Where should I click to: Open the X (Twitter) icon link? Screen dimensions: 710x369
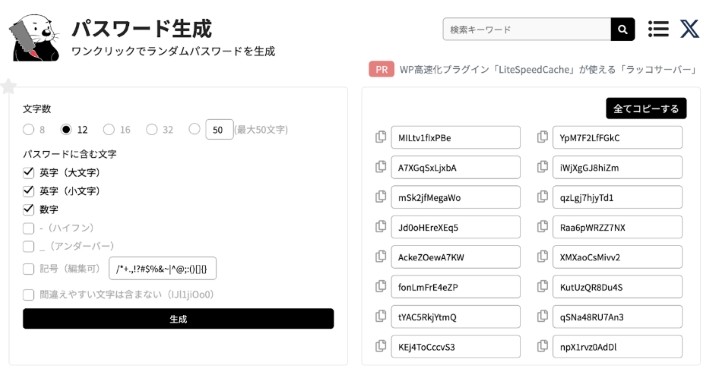click(x=689, y=29)
